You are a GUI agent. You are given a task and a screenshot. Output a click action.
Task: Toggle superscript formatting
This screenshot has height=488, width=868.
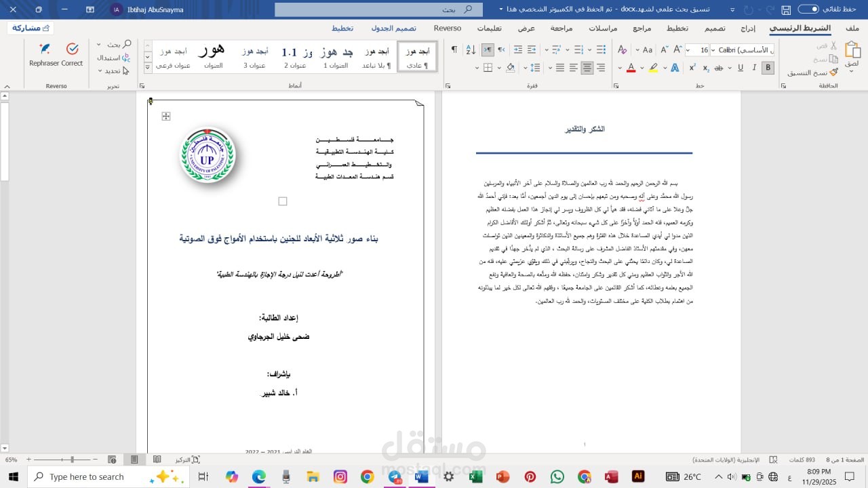[x=692, y=68]
